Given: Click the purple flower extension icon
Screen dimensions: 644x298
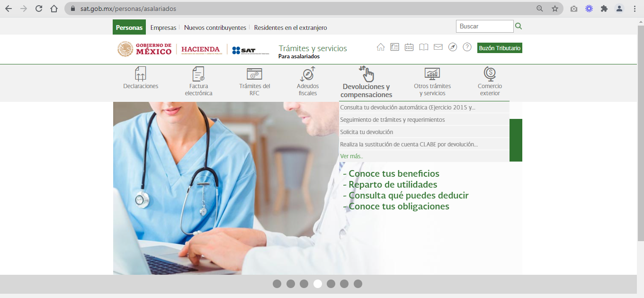Looking at the screenshot, I should [x=589, y=9].
